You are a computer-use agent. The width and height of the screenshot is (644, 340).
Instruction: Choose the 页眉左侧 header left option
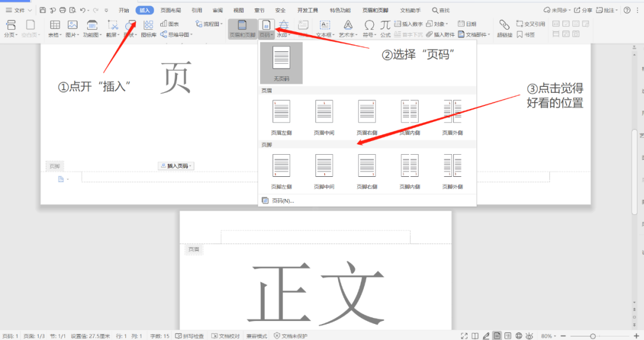click(281, 117)
